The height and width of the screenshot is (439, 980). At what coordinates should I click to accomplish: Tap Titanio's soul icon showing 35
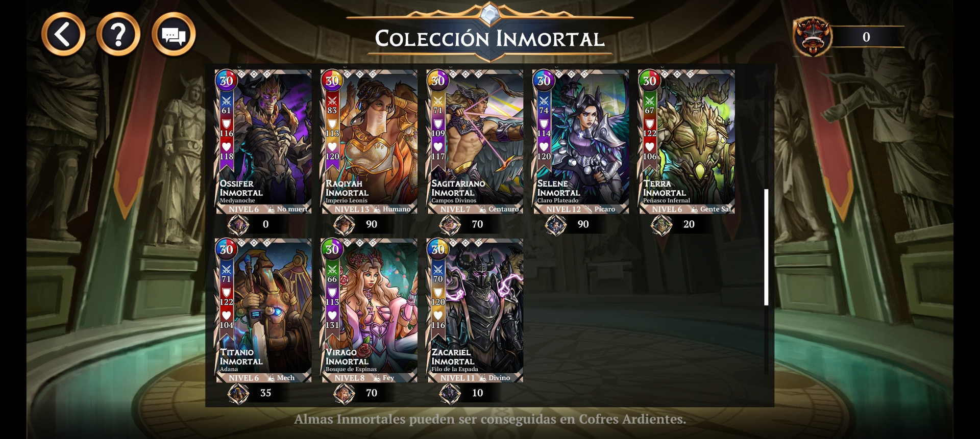click(x=238, y=393)
